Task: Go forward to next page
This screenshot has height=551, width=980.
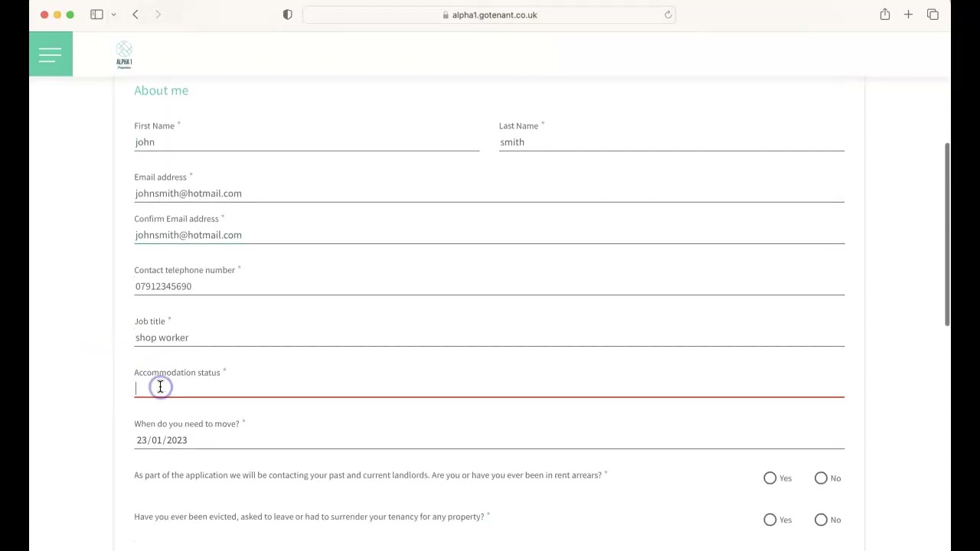Action: (158, 15)
